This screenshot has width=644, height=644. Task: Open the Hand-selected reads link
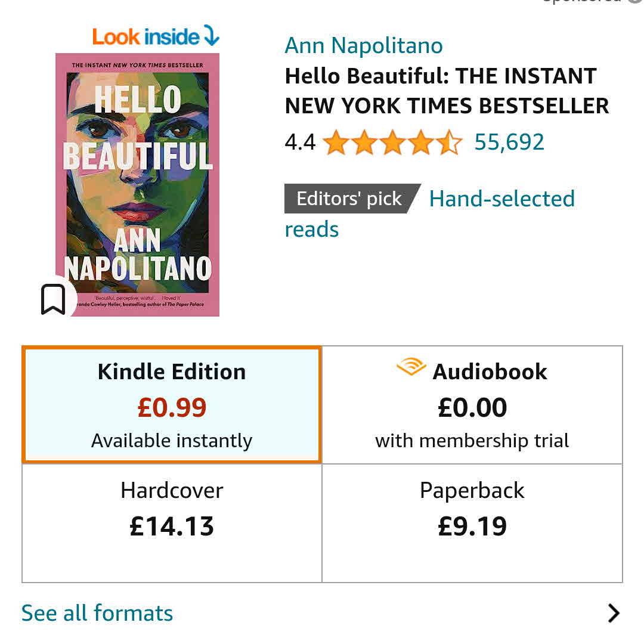point(501,199)
